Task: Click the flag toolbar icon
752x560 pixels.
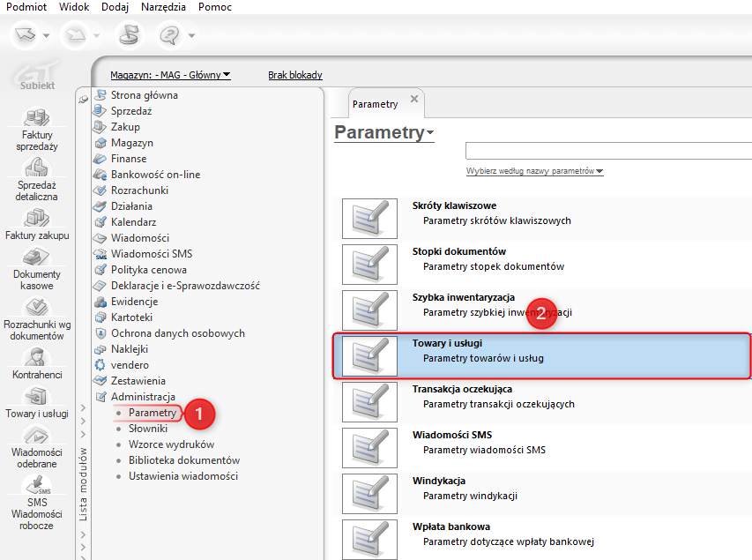Action: pyautogui.click(x=129, y=34)
